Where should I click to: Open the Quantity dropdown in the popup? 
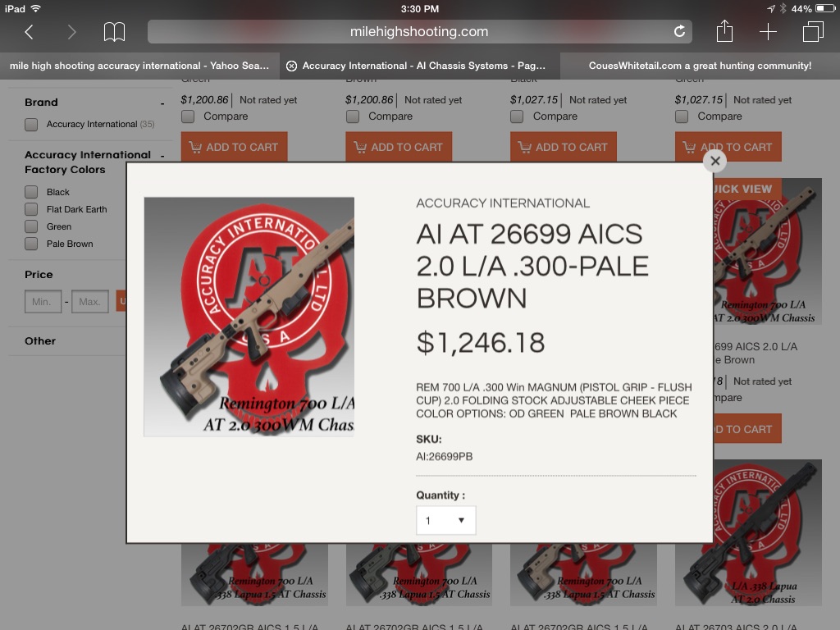pos(445,520)
